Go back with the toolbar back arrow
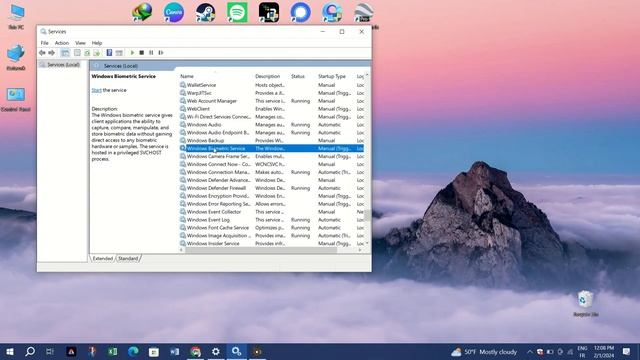The width and height of the screenshot is (640, 360). click(42, 53)
